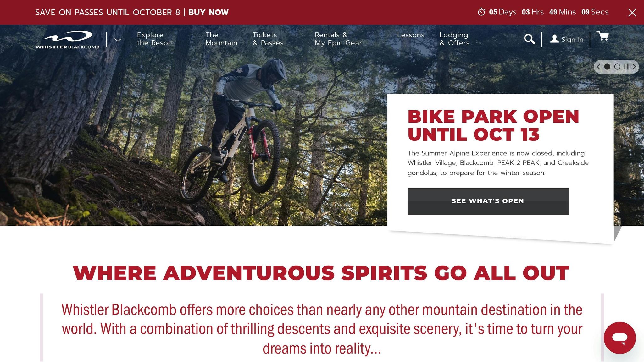Open the site search icon

coord(529,39)
